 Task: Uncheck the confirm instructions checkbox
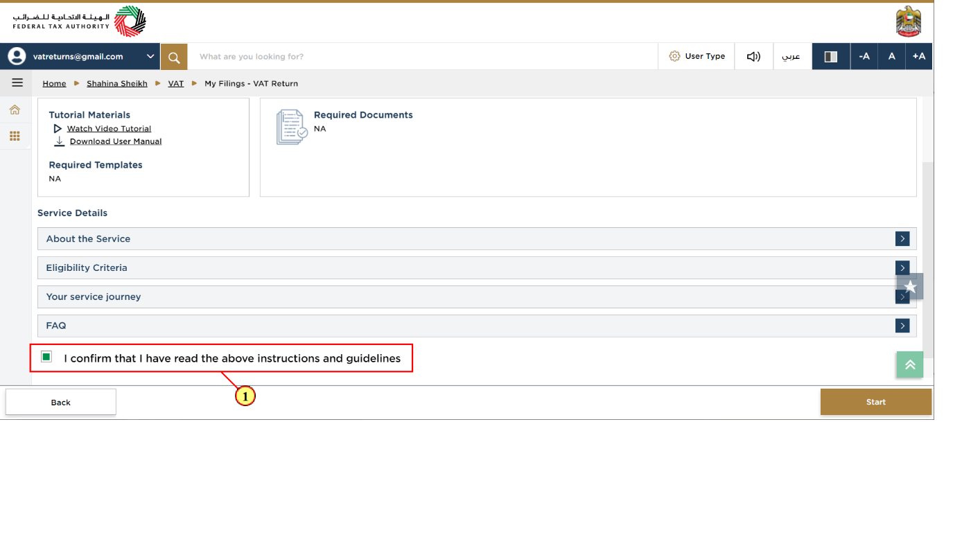click(x=46, y=357)
